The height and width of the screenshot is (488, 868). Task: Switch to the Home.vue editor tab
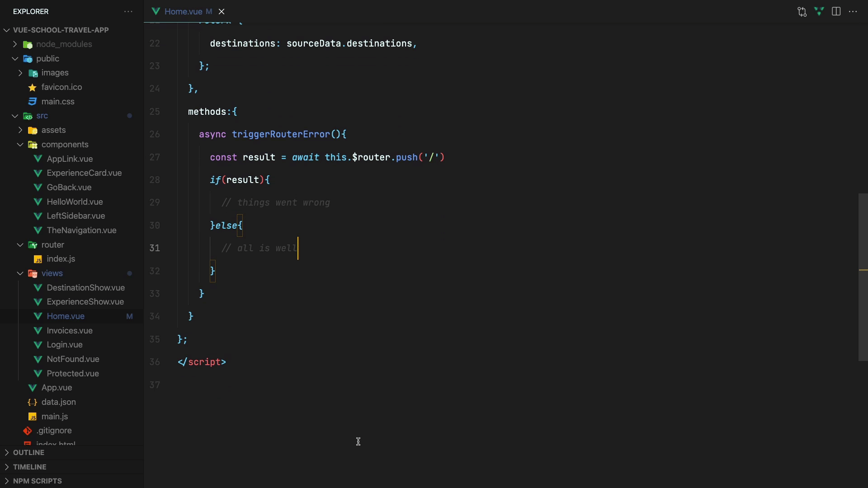pyautogui.click(x=183, y=12)
